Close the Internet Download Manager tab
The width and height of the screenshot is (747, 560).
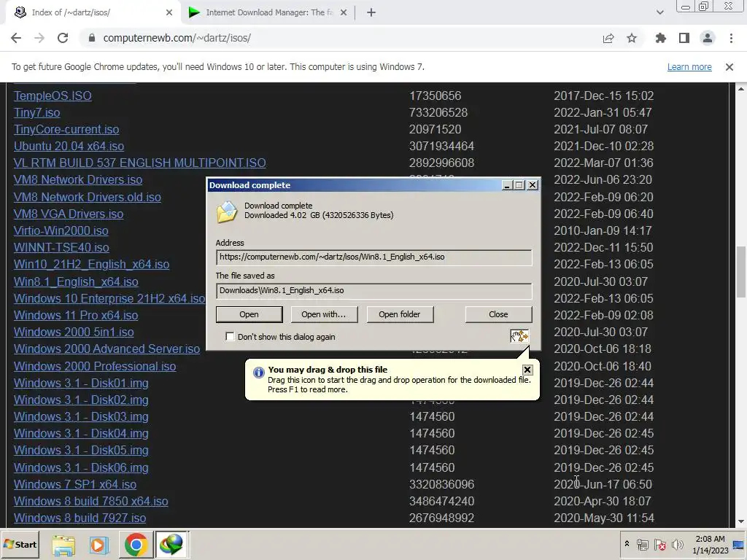coord(344,13)
